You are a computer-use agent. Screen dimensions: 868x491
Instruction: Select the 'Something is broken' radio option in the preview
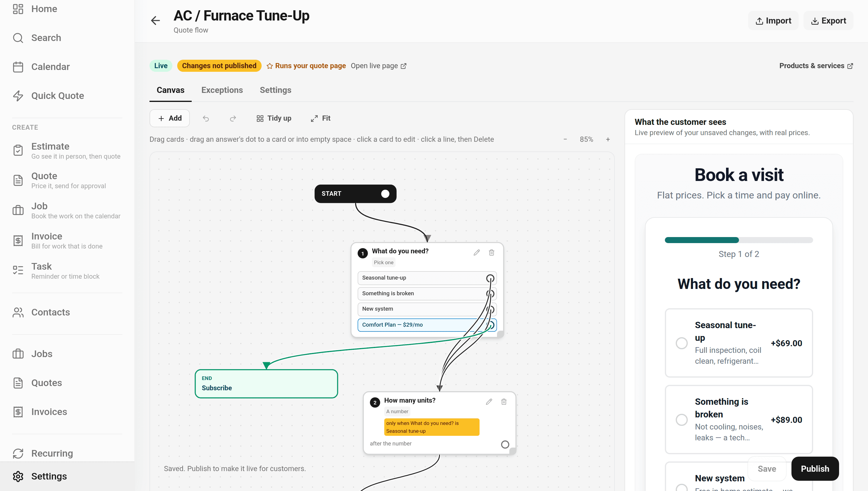pyautogui.click(x=681, y=420)
